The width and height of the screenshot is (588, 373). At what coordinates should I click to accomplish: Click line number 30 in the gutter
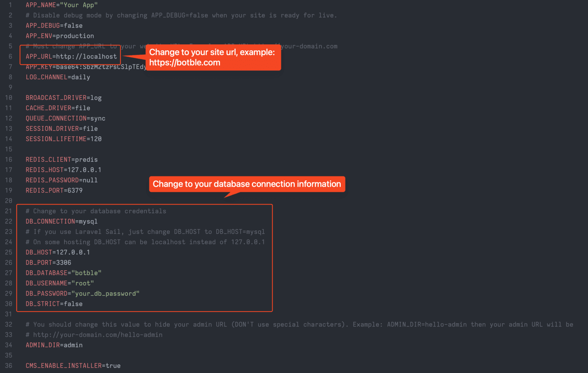[x=8, y=304]
